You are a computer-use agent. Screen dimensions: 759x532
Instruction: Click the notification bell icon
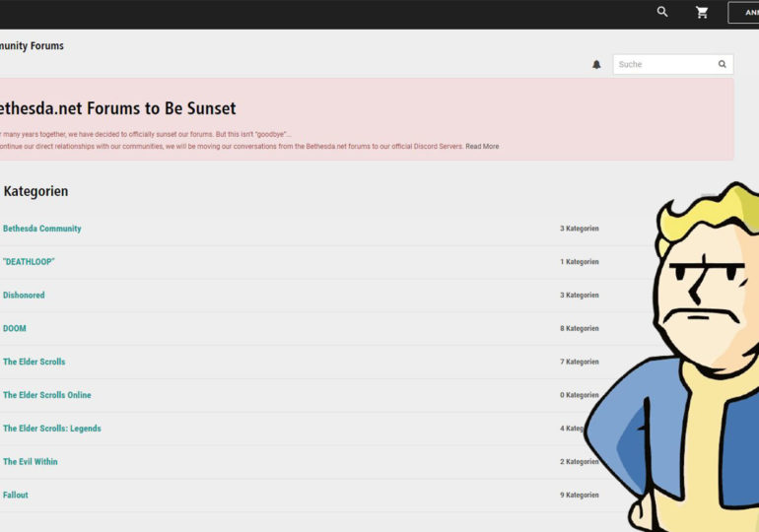coord(596,64)
